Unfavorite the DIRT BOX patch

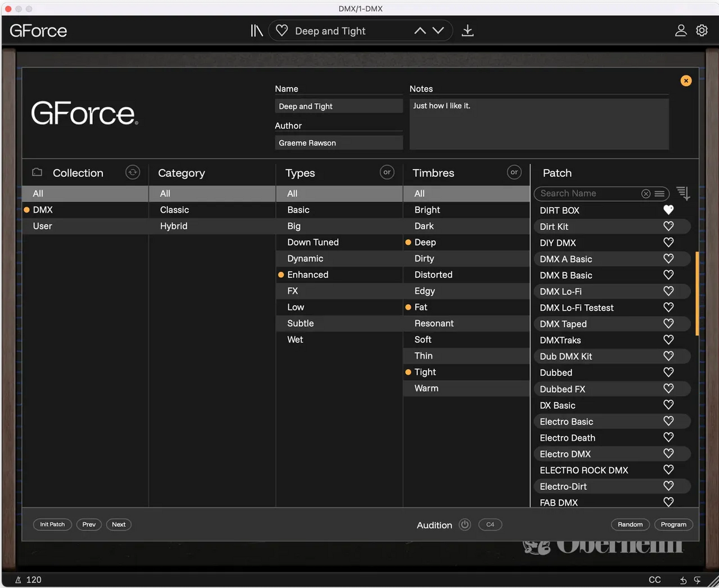pyautogui.click(x=669, y=210)
